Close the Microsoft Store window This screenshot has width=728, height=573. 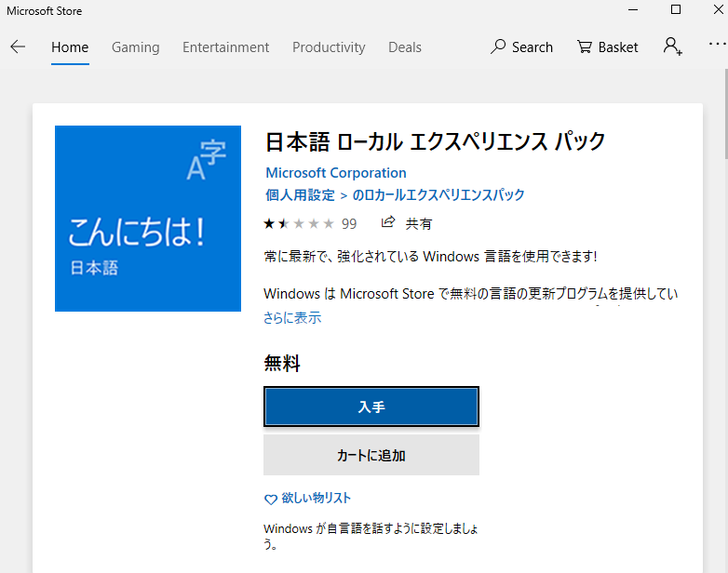pos(718,9)
